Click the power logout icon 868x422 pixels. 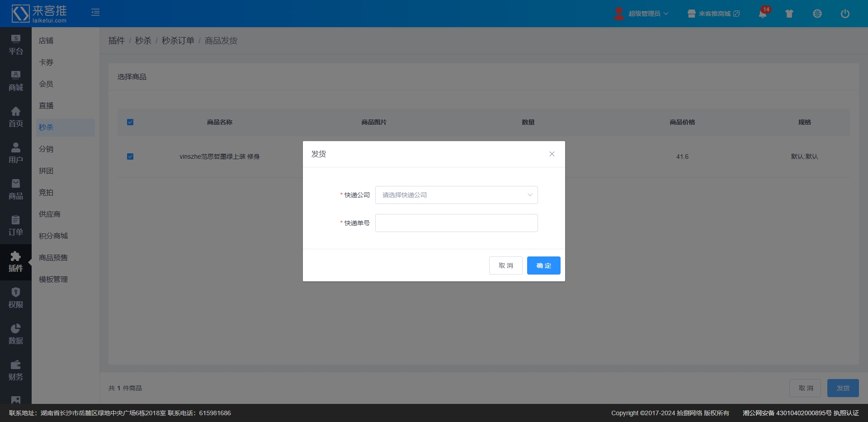(844, 14)
